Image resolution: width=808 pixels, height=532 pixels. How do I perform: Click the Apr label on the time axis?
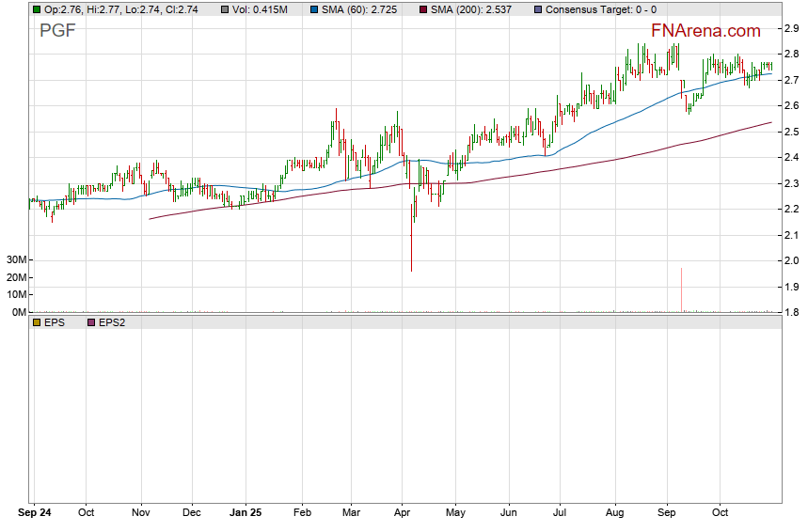point(402,514)
